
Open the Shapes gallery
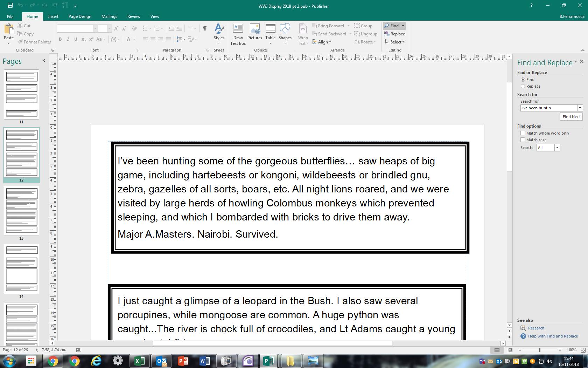pyautogui.click(x=285, y=34)
